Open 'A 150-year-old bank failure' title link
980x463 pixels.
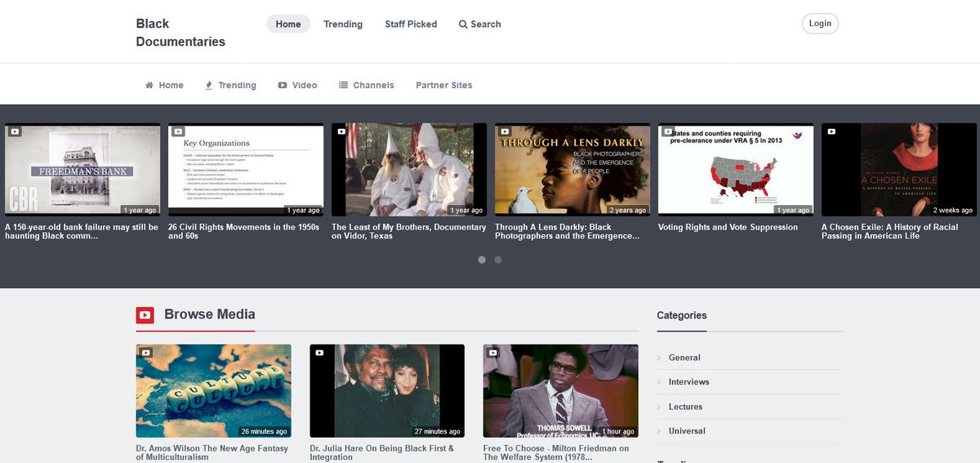[x=82, y=231]
